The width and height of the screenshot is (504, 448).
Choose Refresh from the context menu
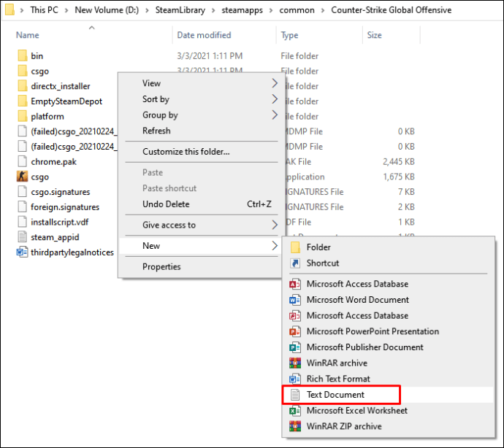(202, 131)
